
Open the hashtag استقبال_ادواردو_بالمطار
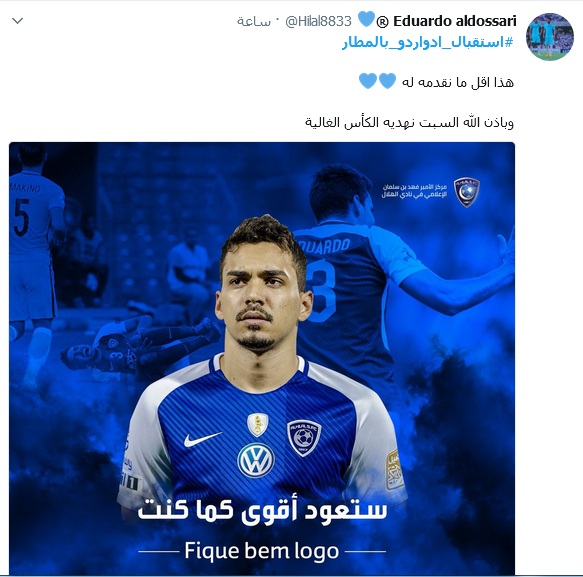428,42
